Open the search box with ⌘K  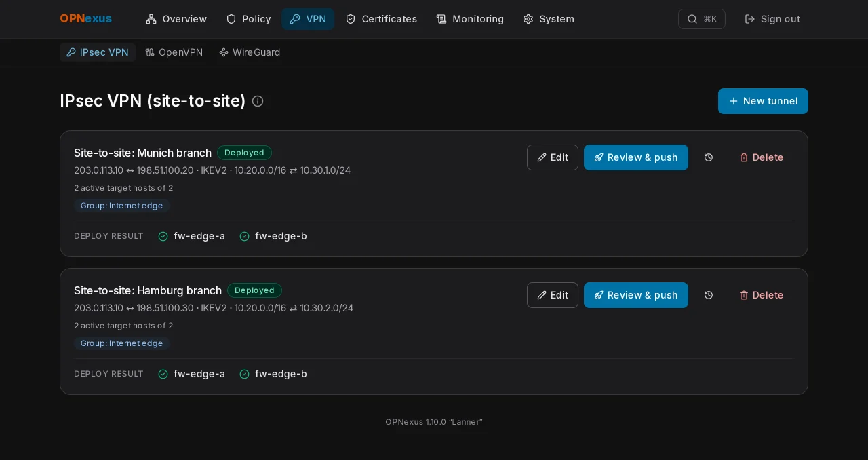point(702,19)
